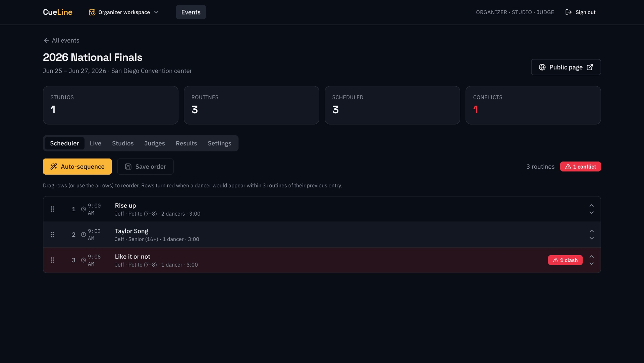This screenshot has height=363, width=644.
Task: Open the Events nav item
Action: point(191,12)
